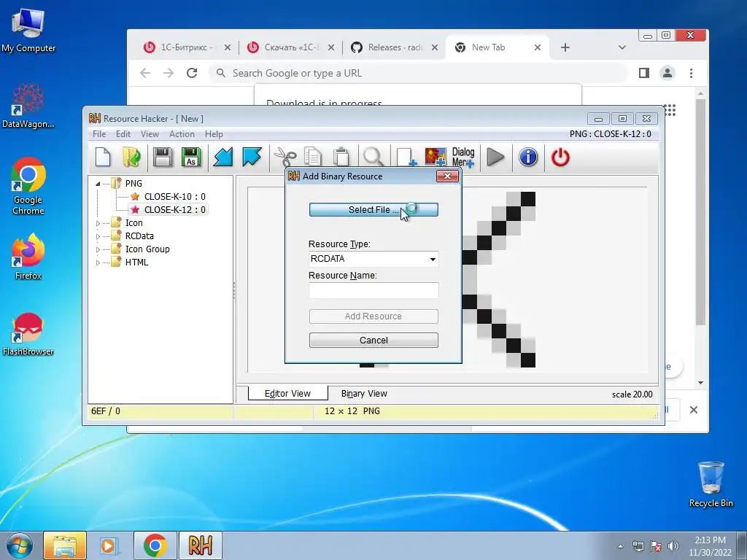The image size is (747, 560).
Task: Collapse the PNG tree folder
Action: point(98,184)
